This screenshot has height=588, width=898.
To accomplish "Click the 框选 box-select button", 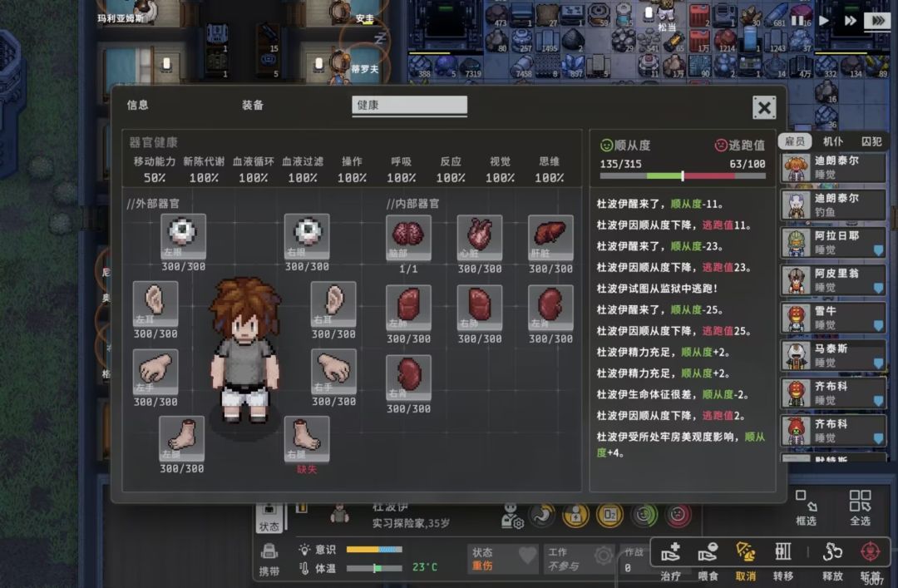I will click(806, 507).
